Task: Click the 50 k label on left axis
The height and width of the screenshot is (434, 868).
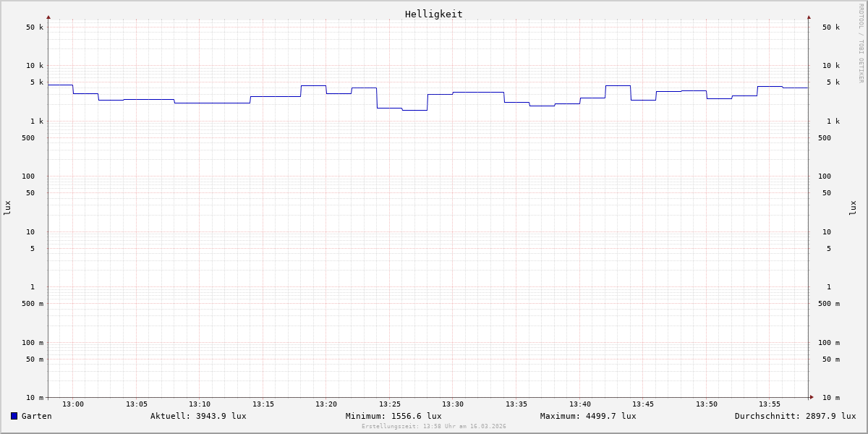Action: coord(35,27)
